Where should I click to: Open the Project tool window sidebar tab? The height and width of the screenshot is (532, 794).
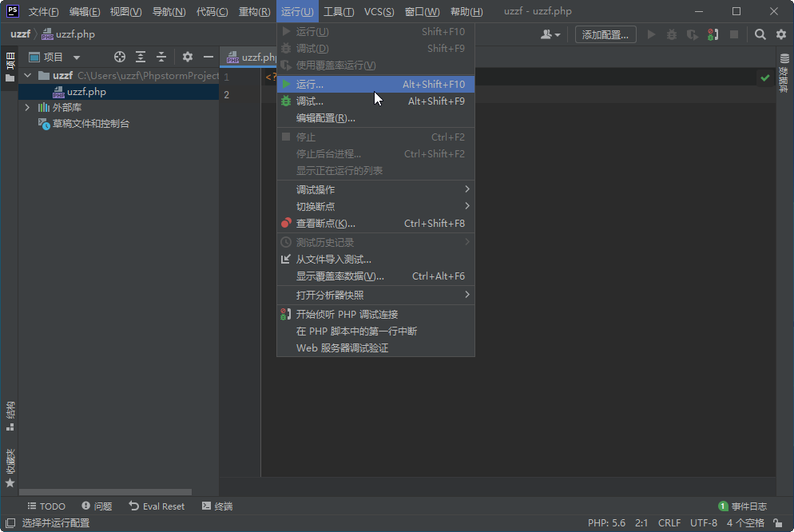10,66
